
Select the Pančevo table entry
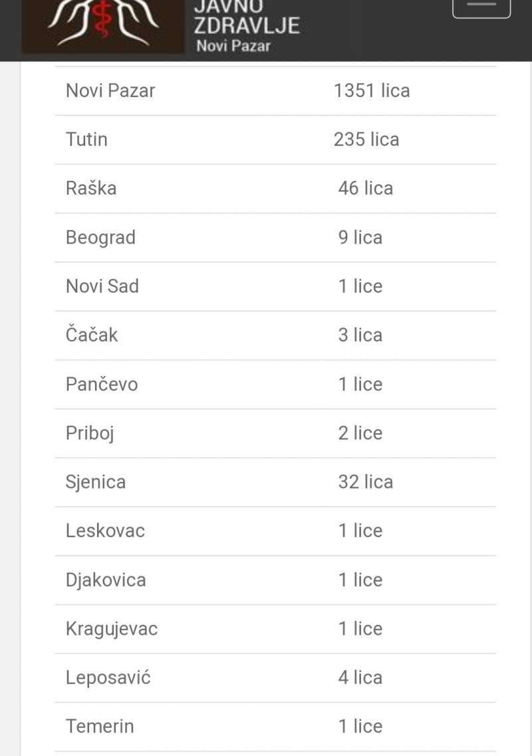[275, 385]
